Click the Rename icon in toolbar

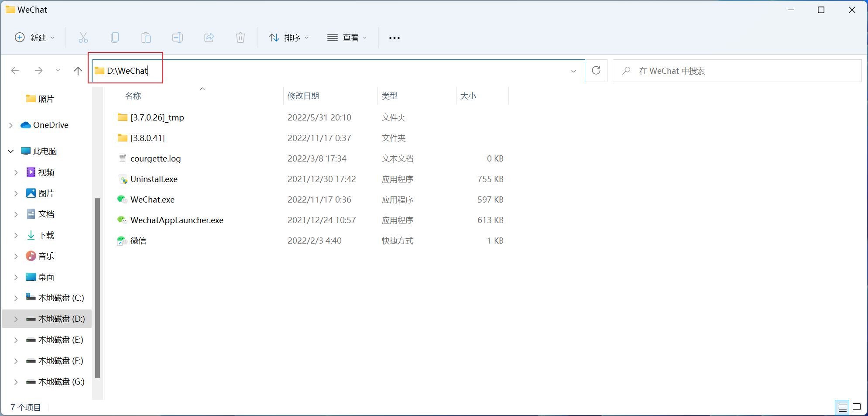pos(178,38)
